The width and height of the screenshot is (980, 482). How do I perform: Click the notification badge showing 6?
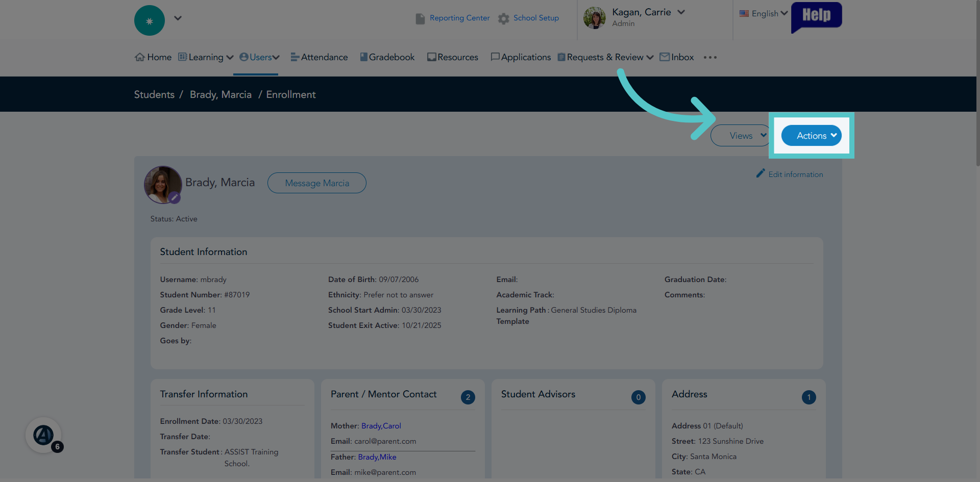pyautogui.click(x=57, y=447)
